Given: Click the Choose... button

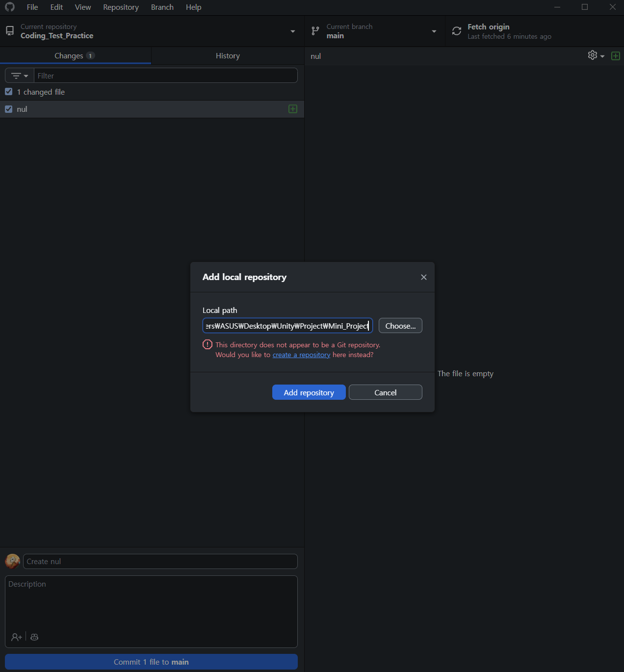Looking at the screenshot, I should tap(400, 326).
